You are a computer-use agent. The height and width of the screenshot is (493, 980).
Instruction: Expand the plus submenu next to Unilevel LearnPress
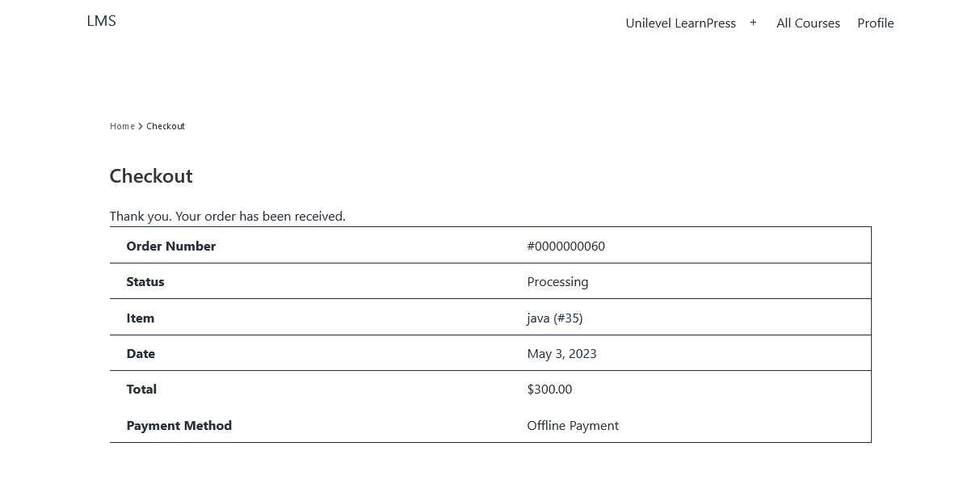(x=753, y=23)
